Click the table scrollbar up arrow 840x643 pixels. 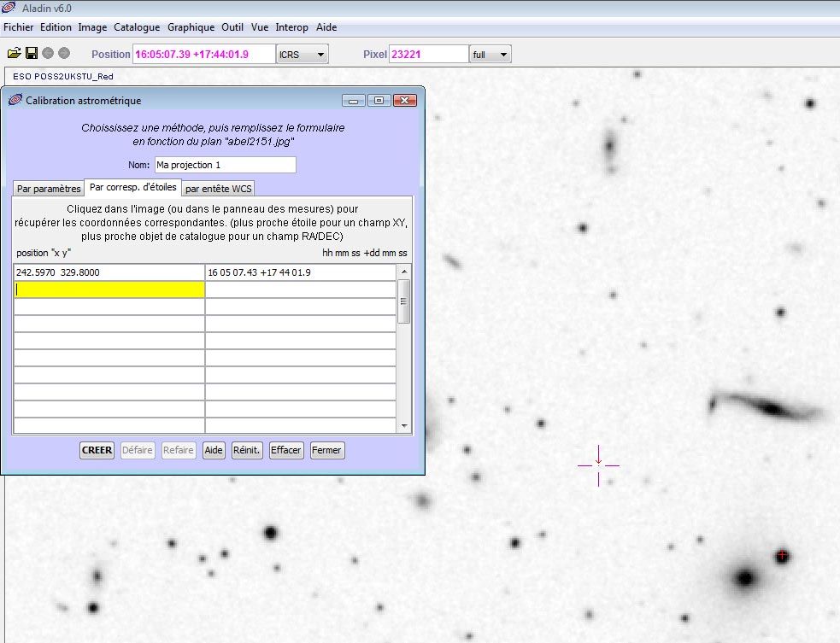click(x=404, y=272)
